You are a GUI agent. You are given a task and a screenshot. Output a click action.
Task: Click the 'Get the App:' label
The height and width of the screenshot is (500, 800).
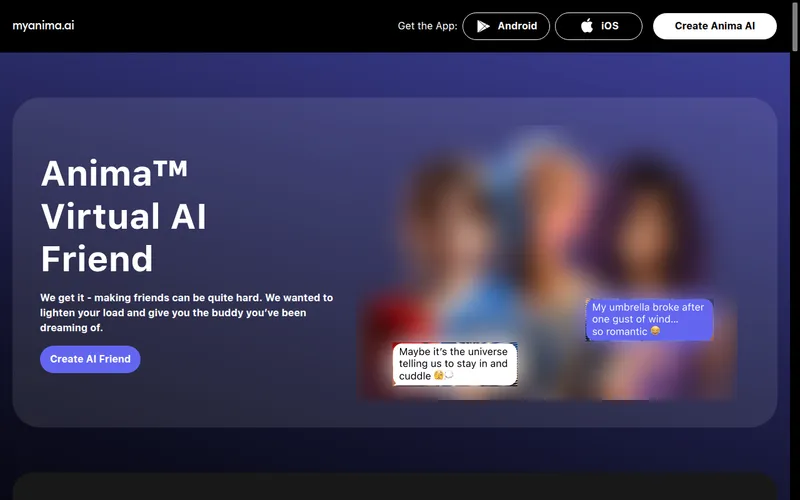coord(428,26)
